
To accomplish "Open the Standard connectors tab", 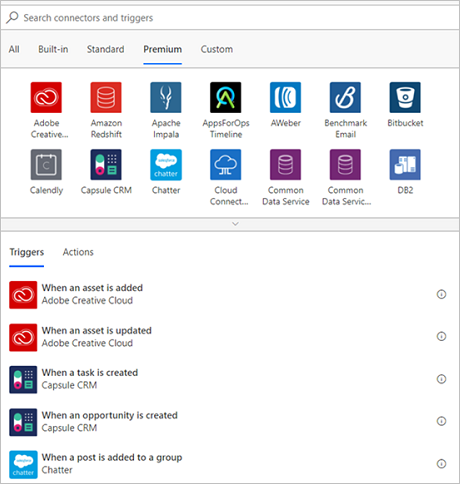I will click(105, 49).
